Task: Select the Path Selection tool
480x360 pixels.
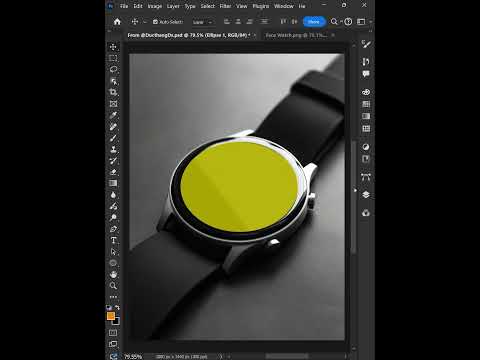Action: [113, 252]
